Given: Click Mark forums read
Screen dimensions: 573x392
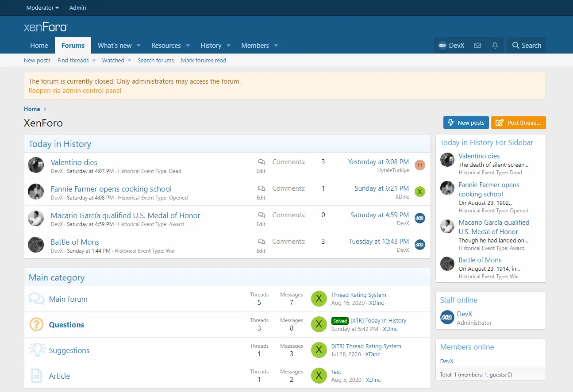Looking at the screenshot, I should pyautogui.click(x=204, y=61).
